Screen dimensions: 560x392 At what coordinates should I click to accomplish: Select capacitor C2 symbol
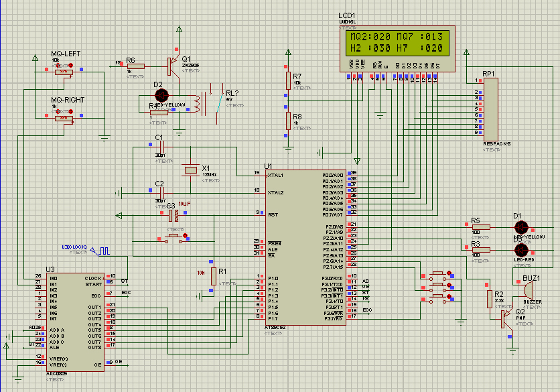[162, 194]
